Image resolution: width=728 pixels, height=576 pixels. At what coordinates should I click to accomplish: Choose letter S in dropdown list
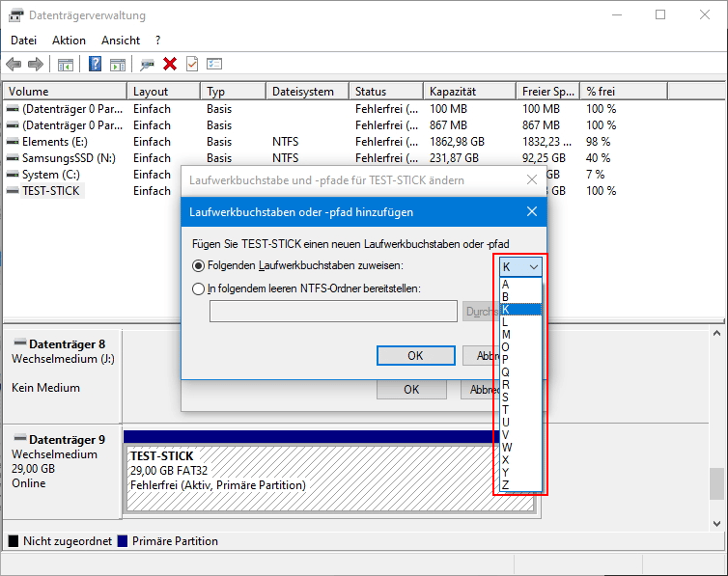[x=520, y=397]
